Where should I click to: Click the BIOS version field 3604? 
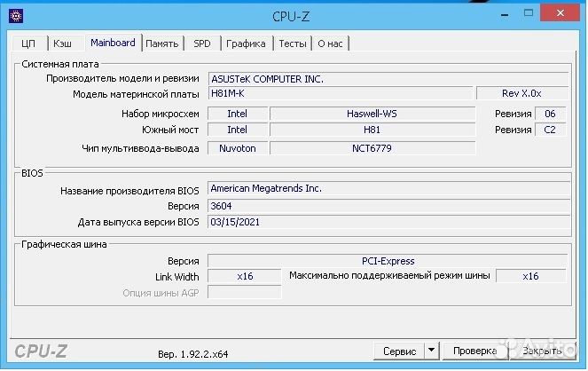pyautogui.click(x=388, y=206)
